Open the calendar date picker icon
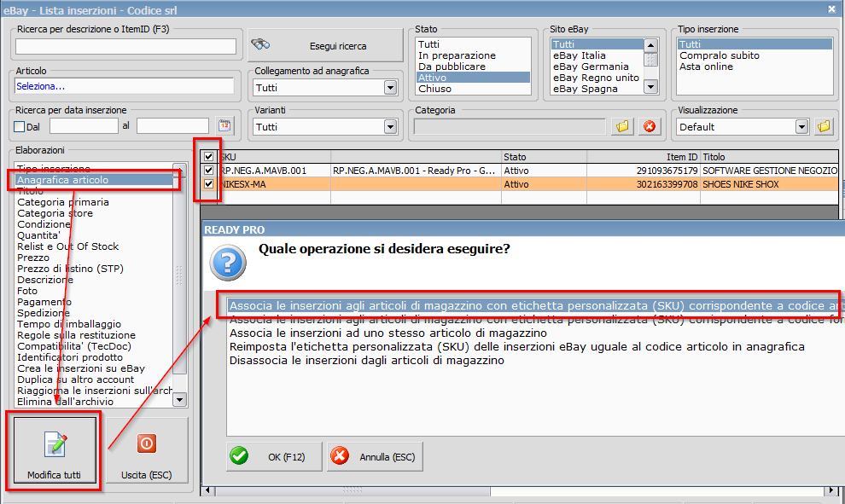Screen dimensions: 845x504 (224, 126)
